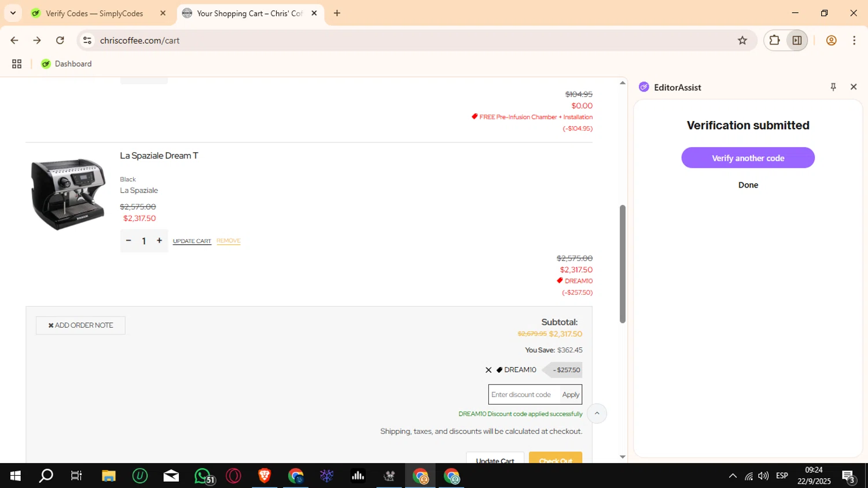Image resolution: width=868 pixels, height=488 pixels.
Task: Decrease Dream T quantity with minus
Action: (128, 241)
